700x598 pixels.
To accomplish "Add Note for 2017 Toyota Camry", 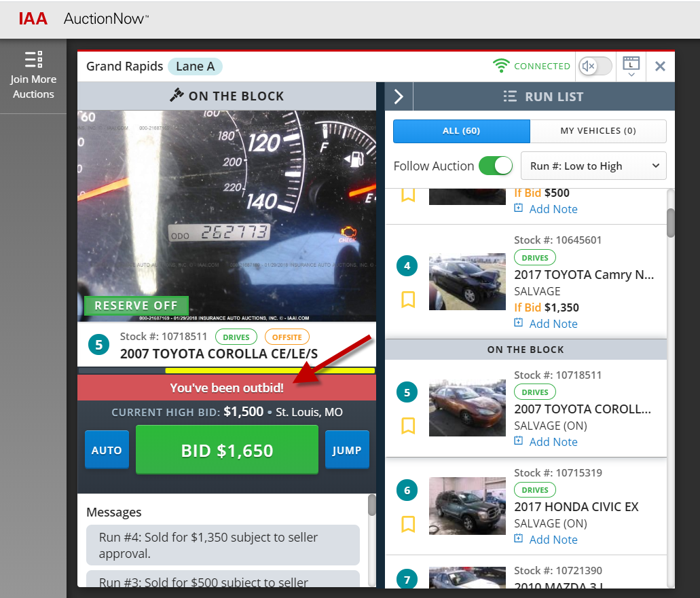I will click(x=553, y=324).
